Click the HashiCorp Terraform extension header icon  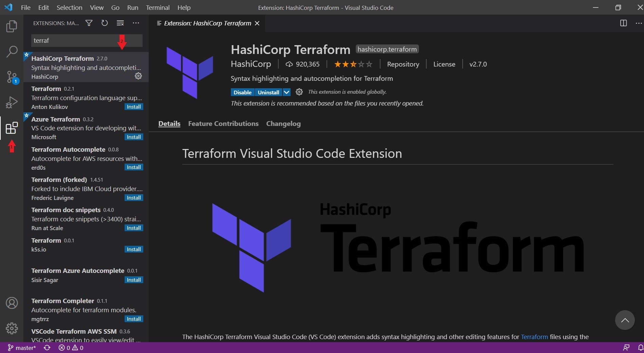pyautogui.click(x=189, y=73)
